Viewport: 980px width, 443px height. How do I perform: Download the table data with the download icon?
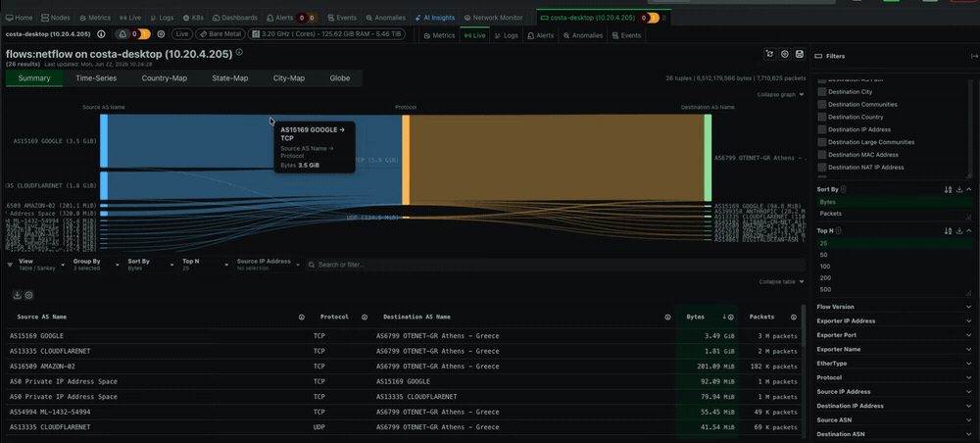click(18, 295)
